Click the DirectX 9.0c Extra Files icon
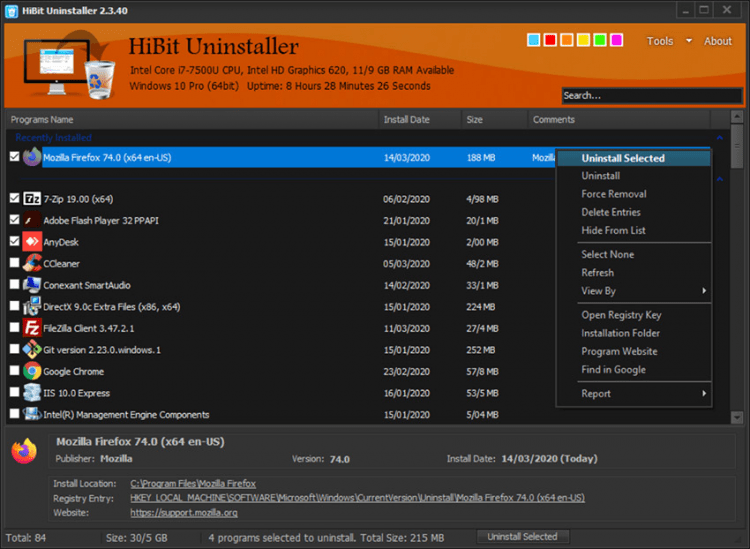This screenshot has width=750, height=549. click(32, 306)
